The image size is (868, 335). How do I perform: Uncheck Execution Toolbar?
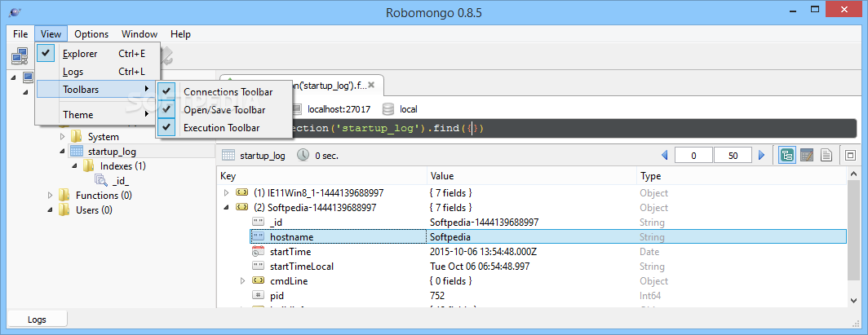(223, 128)
